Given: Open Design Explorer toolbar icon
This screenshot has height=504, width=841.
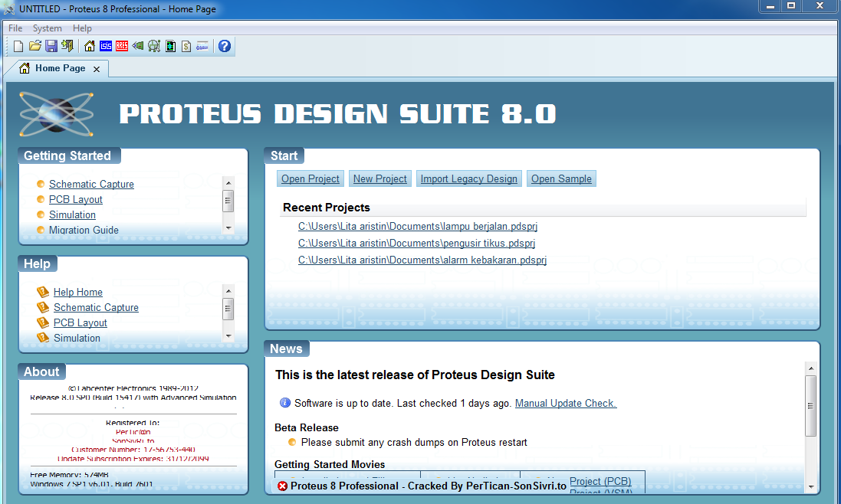Looking at the screenshot, I should click(x=154, y=46).
